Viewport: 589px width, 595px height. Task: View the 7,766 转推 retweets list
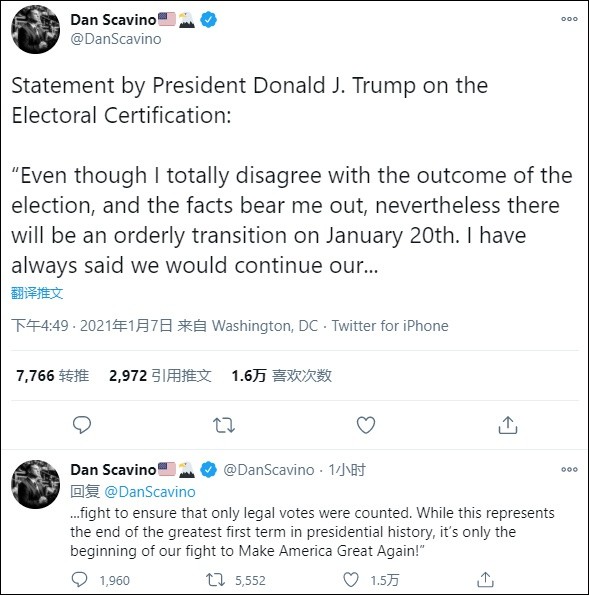coord(52,376)
